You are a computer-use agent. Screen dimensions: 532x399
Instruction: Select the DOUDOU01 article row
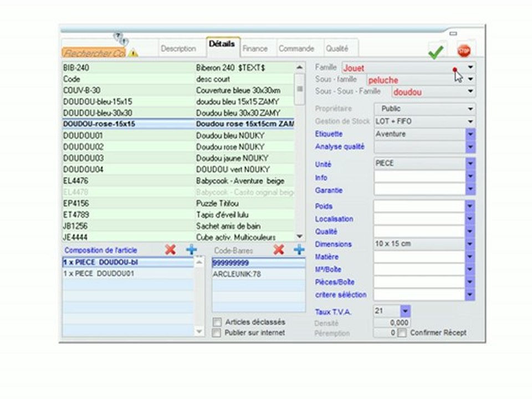(x=178, y=135)
